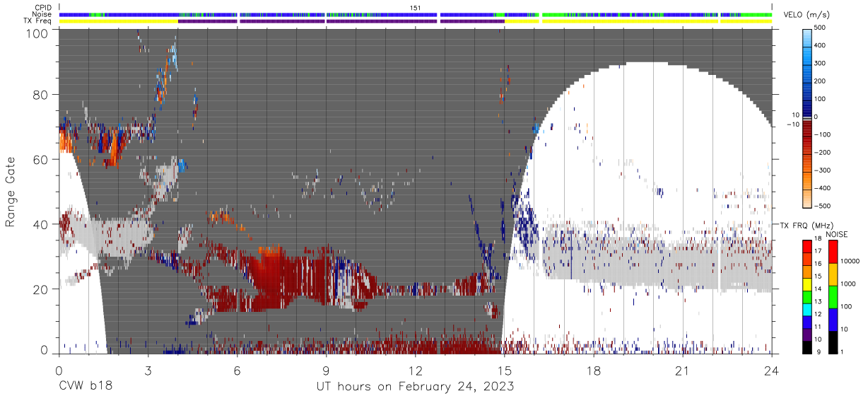Select the cyan swatch in TX FRQ legend
Image resolution: width=868 pixels, height=401 pixels.
807,310
